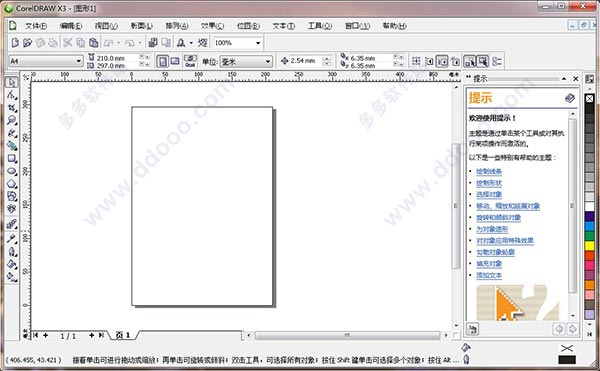Screen dimensions: 600x371
Task: Open the 帮助(H) menu
Action: [x=395, y=26]
